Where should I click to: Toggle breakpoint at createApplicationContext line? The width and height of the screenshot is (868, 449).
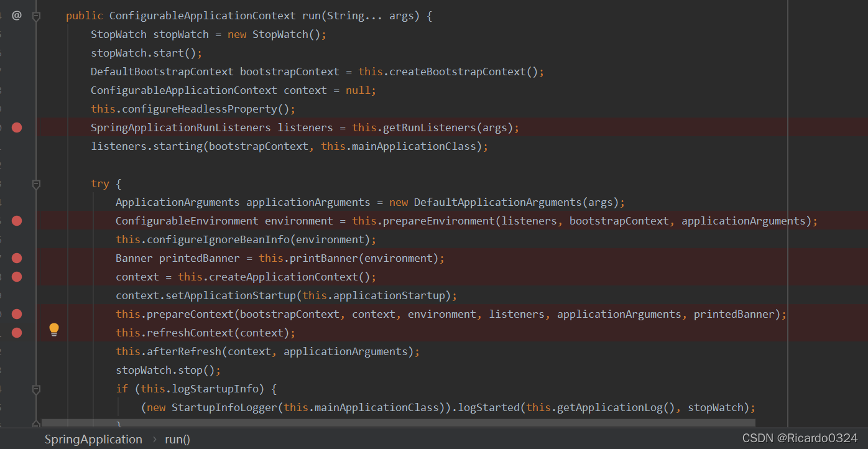(17, 277)
